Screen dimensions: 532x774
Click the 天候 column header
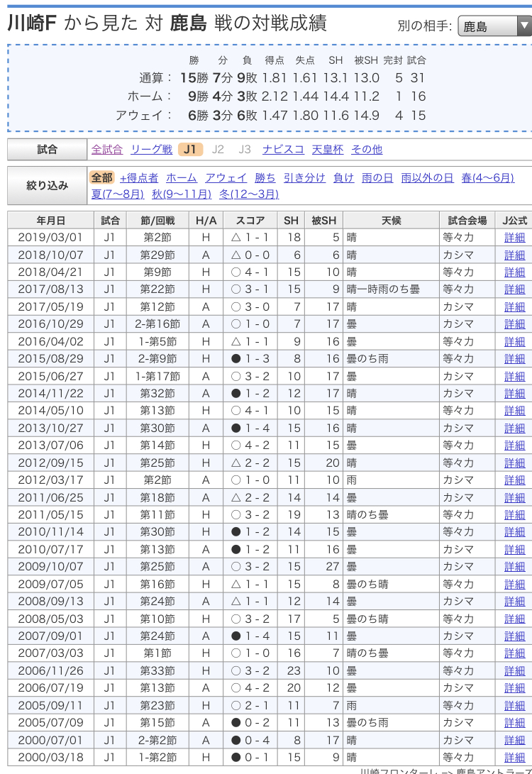[x=391, y=220]
